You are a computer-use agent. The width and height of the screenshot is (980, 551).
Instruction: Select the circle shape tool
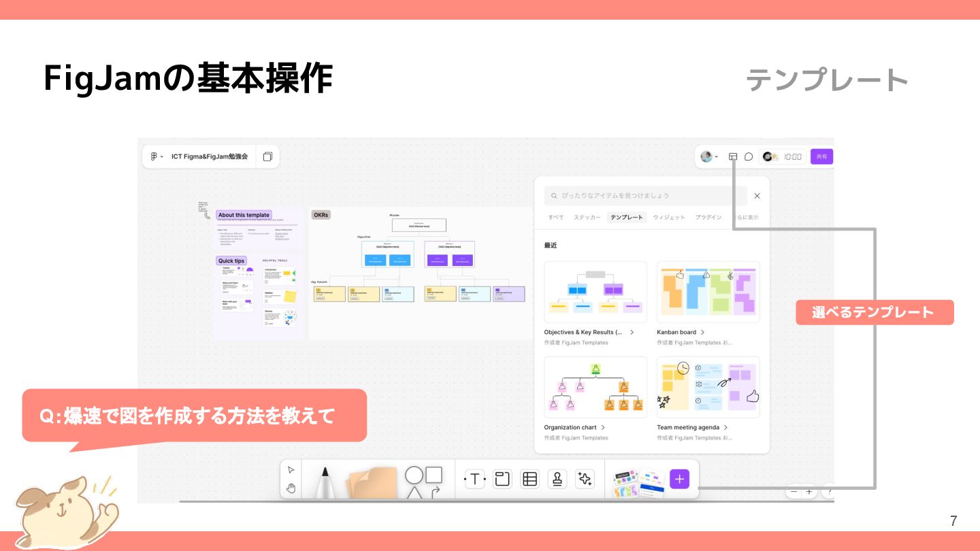[x=414, y=475]
